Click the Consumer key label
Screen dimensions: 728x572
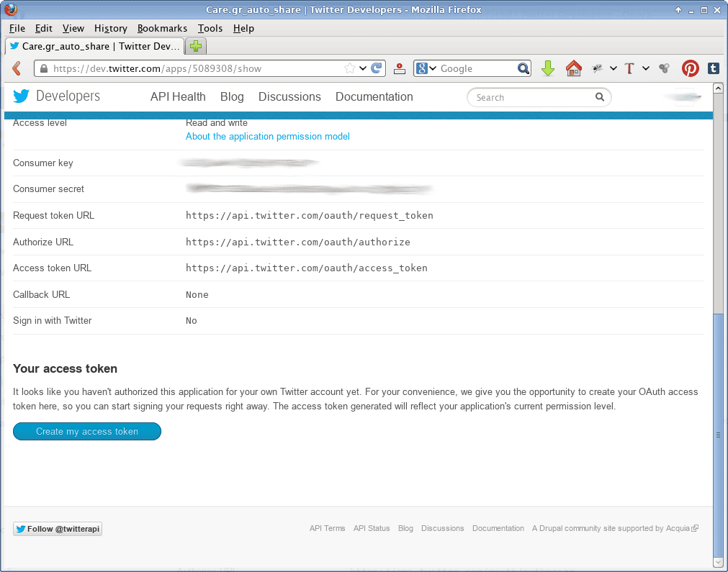(x=42, y=163)
